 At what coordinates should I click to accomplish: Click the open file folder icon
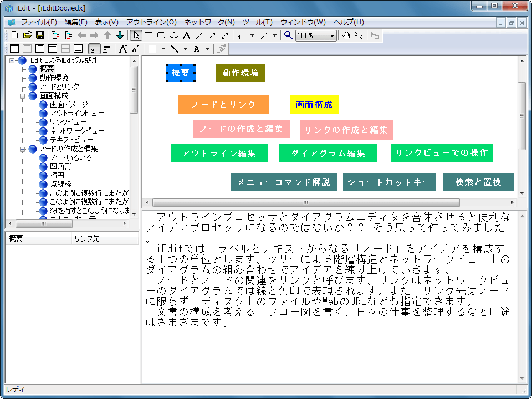click(27, 35)
